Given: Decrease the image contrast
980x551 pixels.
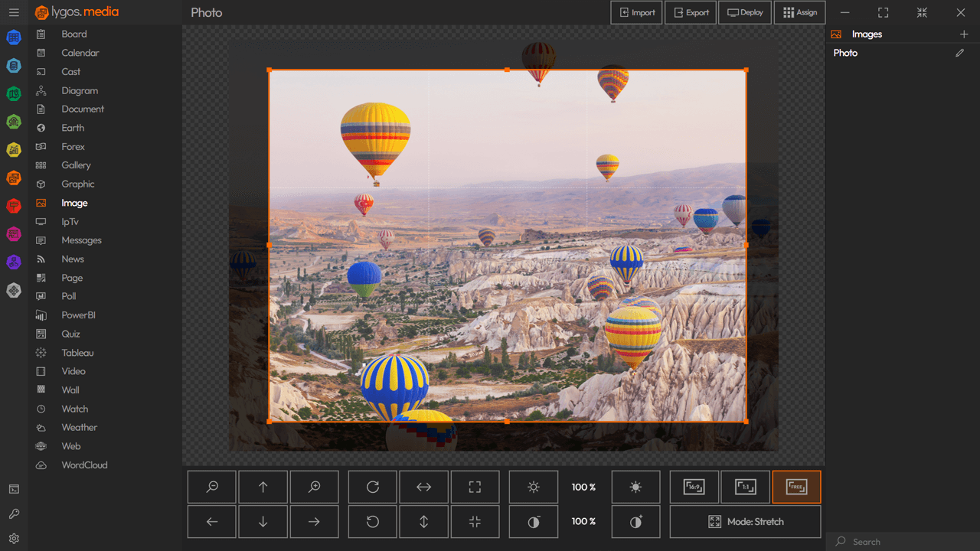Looking at the screenshot, I should [533, 521].
